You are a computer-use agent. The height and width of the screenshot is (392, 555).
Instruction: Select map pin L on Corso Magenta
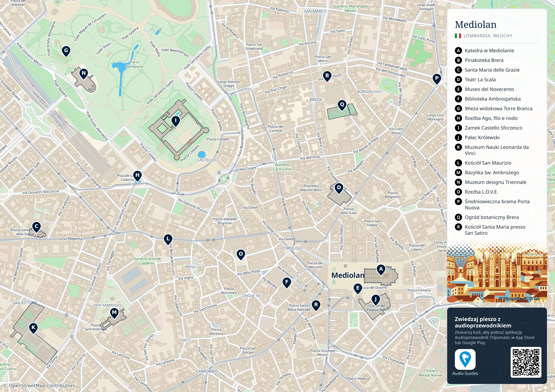tap(168, 239)
